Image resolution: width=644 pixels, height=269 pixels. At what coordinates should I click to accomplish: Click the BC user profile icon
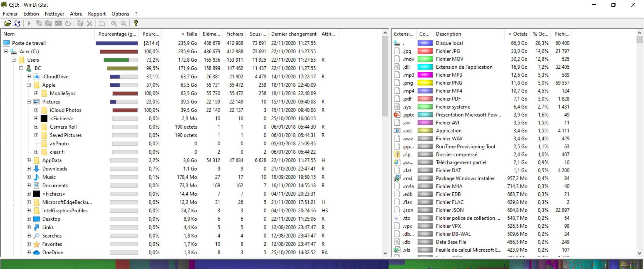29,68
